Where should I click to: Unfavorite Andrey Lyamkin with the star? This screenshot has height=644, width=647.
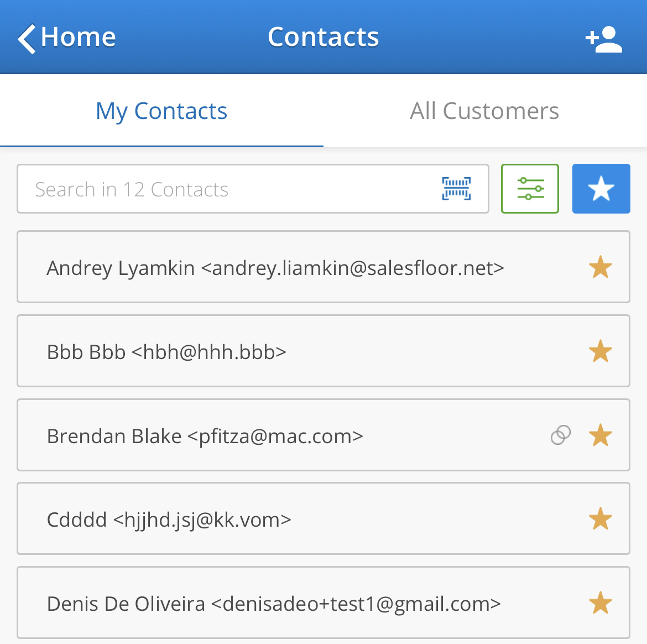tap(600, 268)
